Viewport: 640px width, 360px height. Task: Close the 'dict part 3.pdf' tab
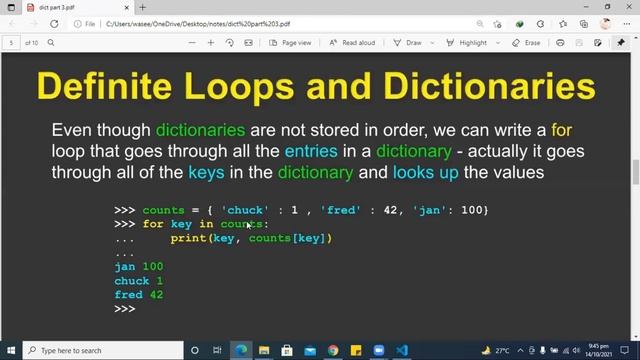point(127,7)
